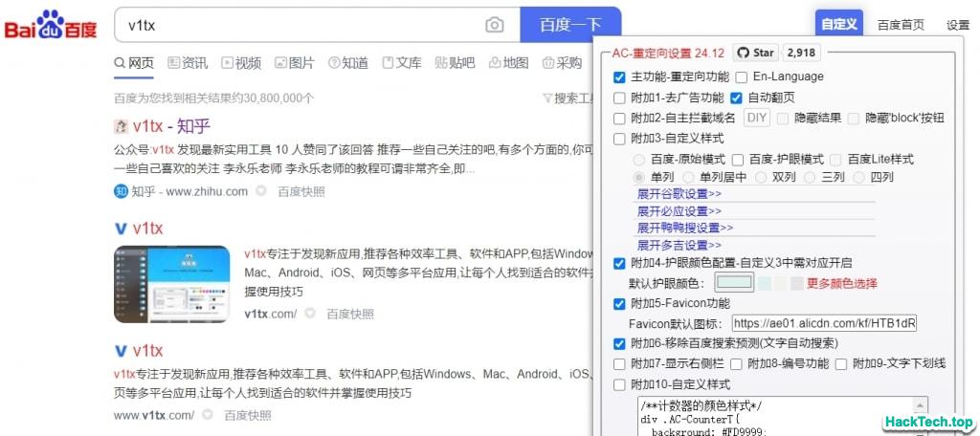Click the shield icon after www.zhihu.com source
Screen dimensions: 980x436
click(261, 191)
